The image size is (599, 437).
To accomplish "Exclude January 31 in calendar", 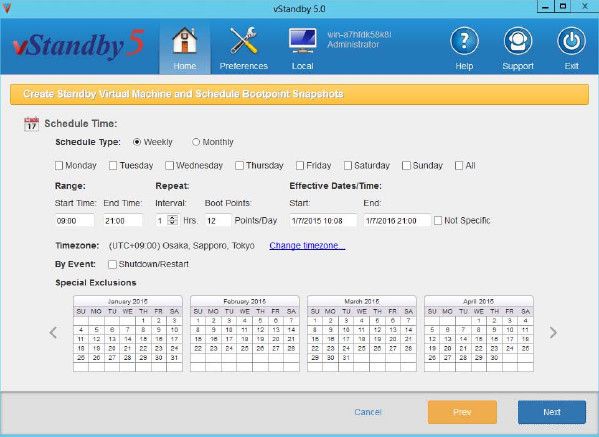I will [x=175, y=358].
